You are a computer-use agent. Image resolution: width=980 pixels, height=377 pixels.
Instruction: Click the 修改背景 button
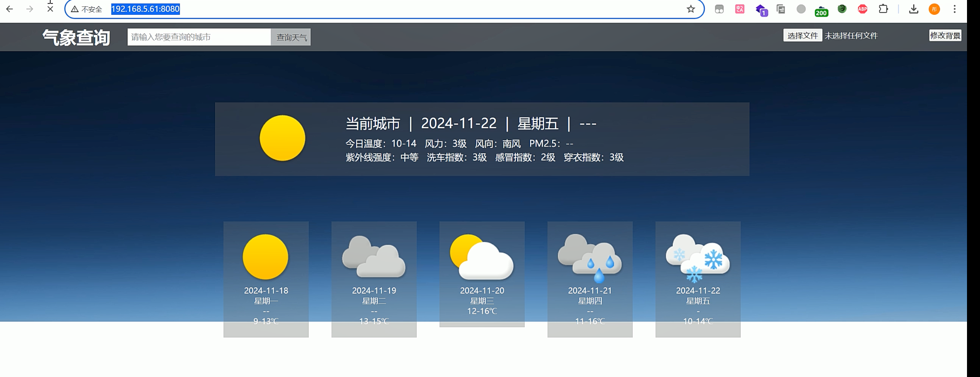945,35
